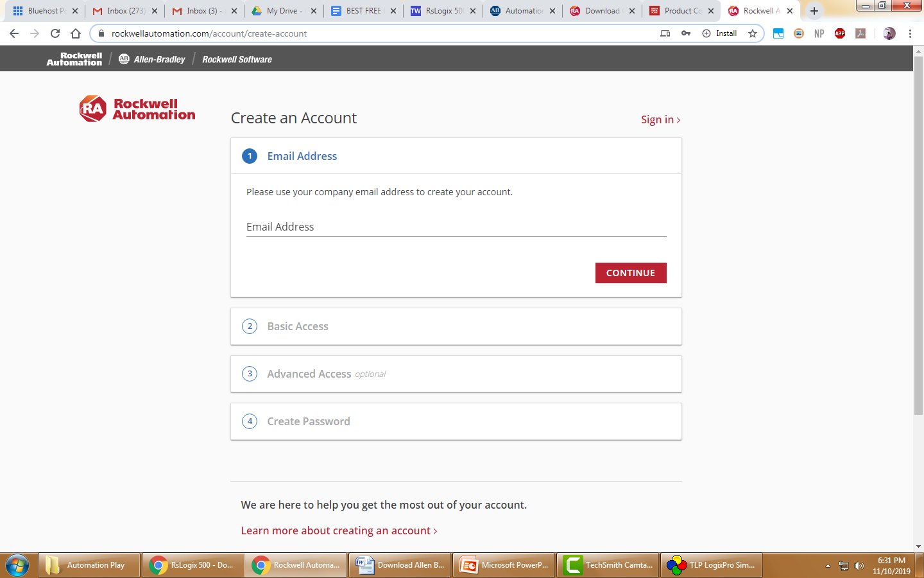Click the address bar URL
Viewport: 924px width, 578px height.
[209, 33]
